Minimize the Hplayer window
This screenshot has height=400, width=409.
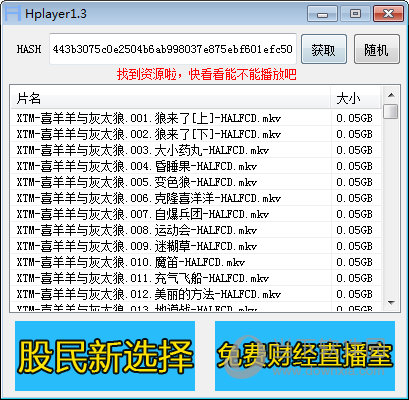[322, 14]
